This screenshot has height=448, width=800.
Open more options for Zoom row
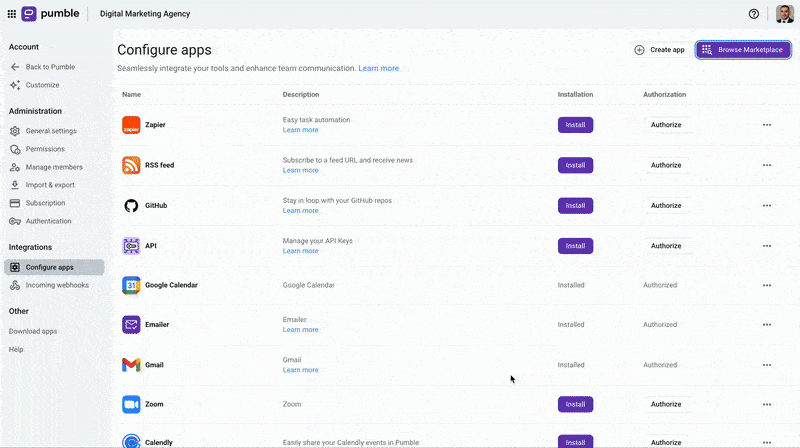pyautogui.click(x=767, y=404)
